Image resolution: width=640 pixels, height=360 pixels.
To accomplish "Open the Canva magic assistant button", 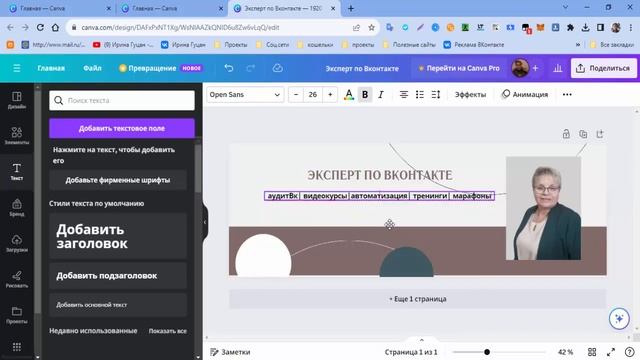I will [x=619, y=318].
